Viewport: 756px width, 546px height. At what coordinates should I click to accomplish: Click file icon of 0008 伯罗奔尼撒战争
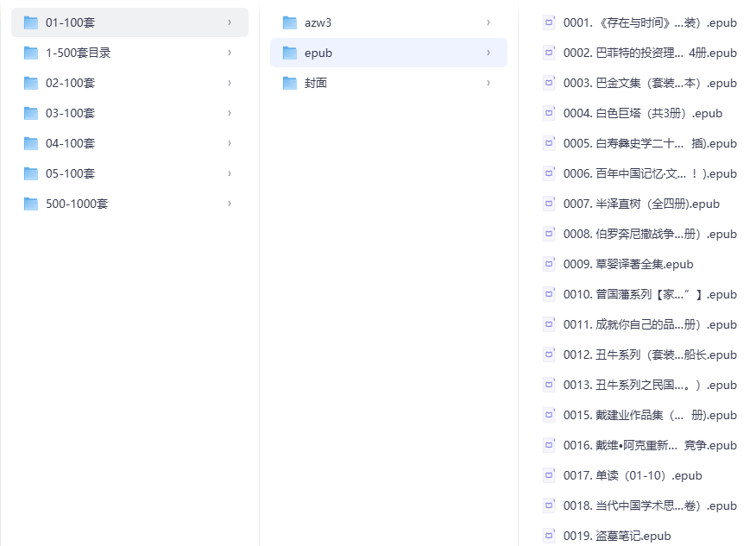coord(549,234)
